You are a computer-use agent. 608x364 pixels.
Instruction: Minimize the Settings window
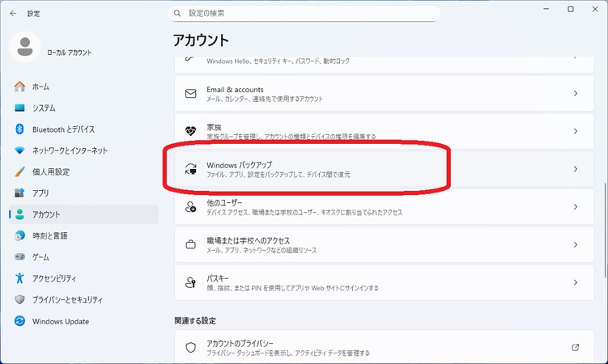click(546, 9)
